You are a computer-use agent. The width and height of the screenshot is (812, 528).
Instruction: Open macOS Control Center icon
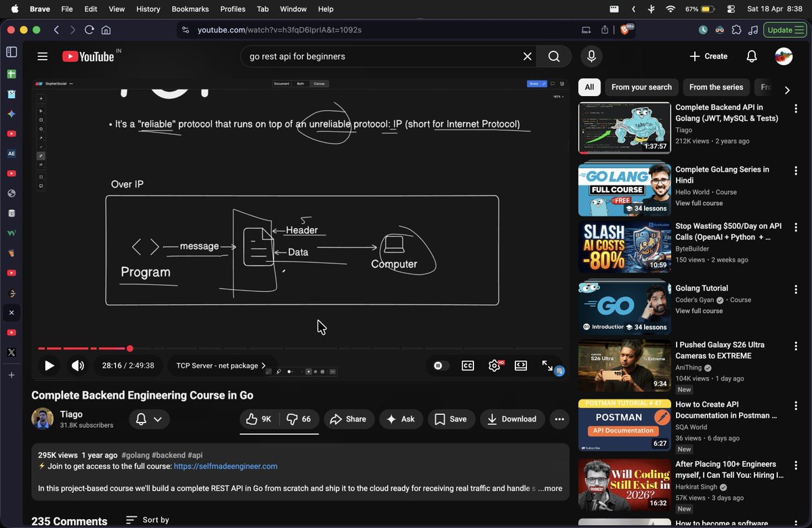(731, 9)
